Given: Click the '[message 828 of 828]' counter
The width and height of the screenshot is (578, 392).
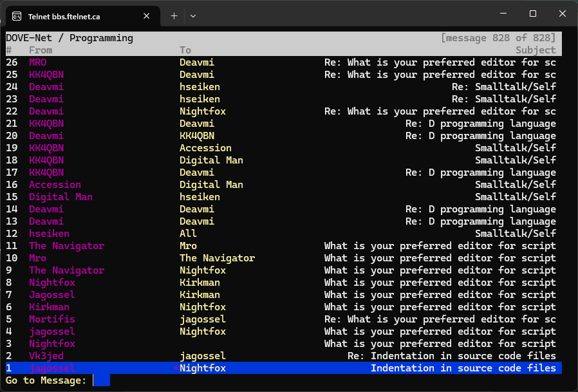Looking at the screenshot, I should (498, 38).
